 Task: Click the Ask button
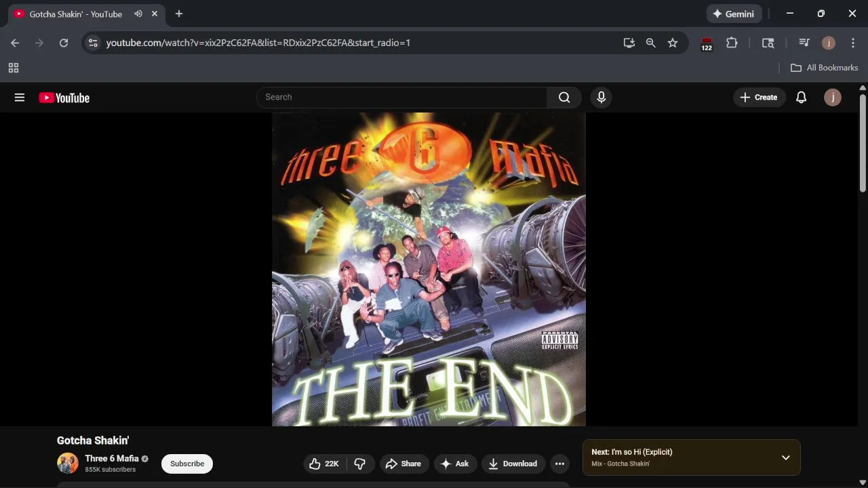(x=455, y=464)
